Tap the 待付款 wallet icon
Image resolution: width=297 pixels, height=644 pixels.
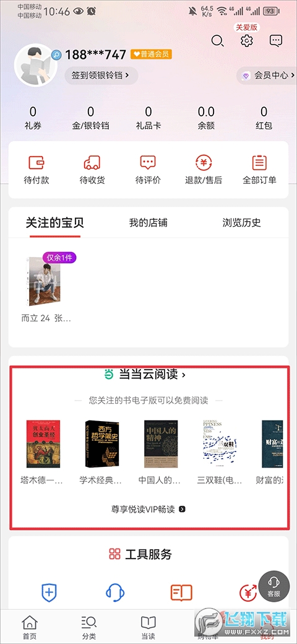37,163
